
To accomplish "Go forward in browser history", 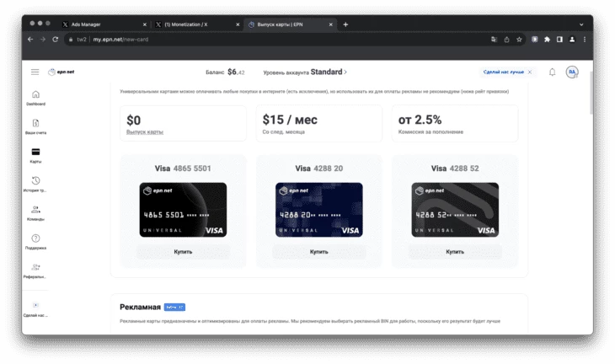I will pyautogui.click(x=43, y=40).
